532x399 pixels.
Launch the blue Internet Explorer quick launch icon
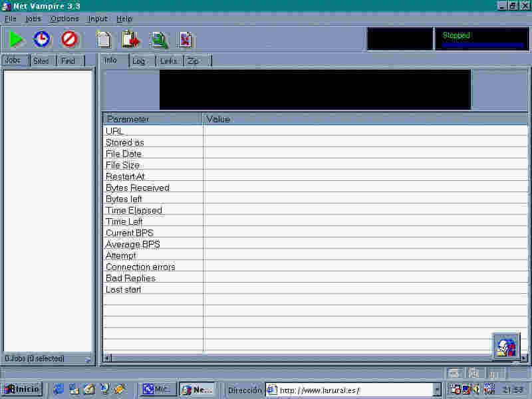click(59, 389)
